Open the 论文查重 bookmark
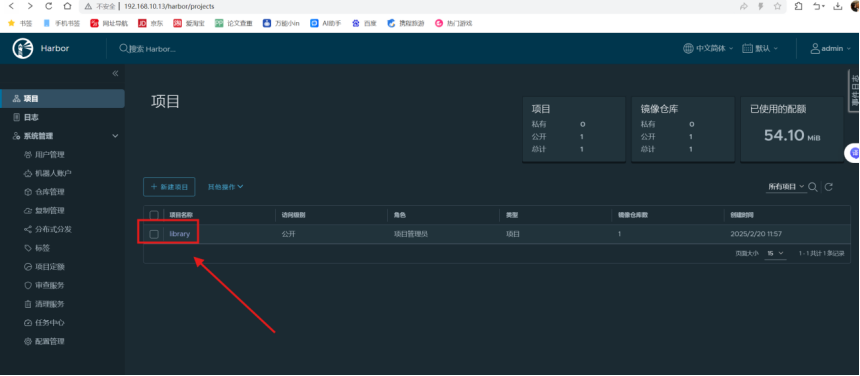This screenshot has width=860, height=376. (x=234, y=23)
